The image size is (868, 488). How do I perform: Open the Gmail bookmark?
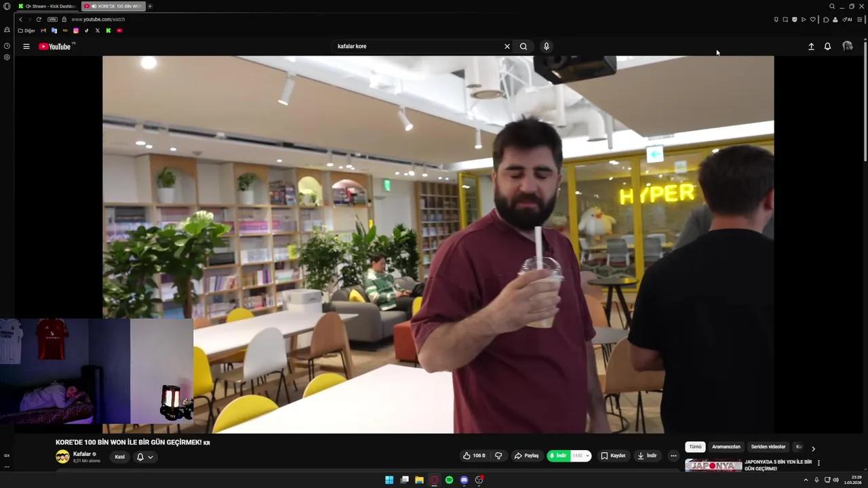[x=43, y=30]
